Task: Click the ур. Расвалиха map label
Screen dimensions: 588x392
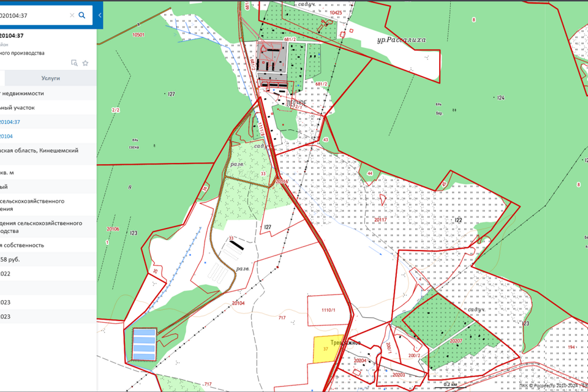Action: pos(401,40)
